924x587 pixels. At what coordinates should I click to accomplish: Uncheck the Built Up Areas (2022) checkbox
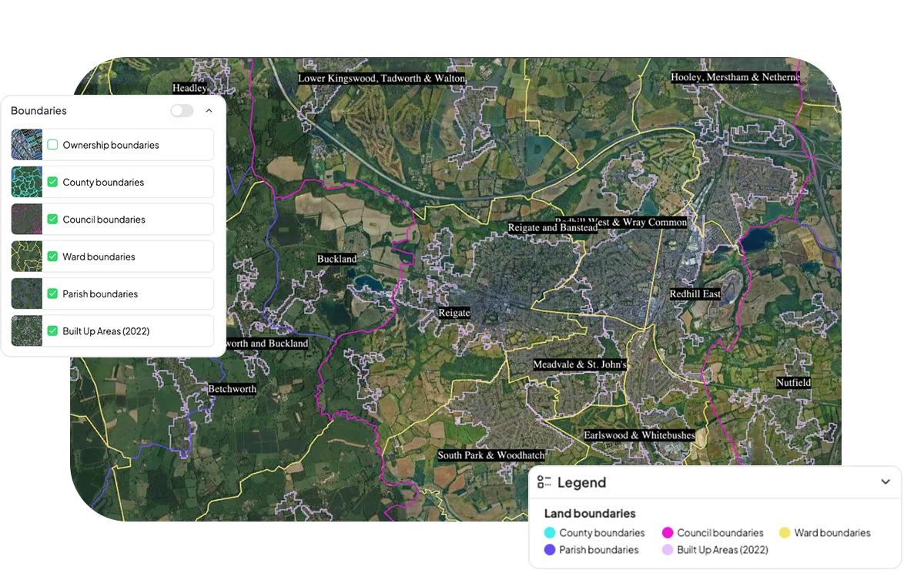click(52, 330)
